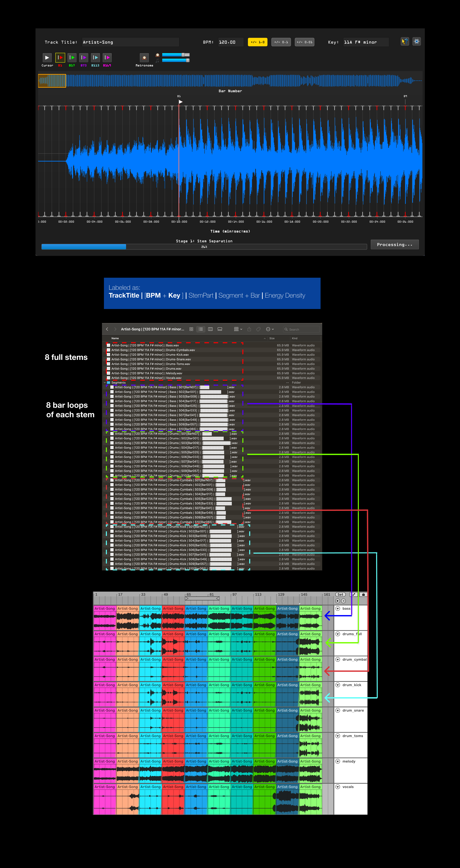Play from the green B17 marker

coord(72,58)
